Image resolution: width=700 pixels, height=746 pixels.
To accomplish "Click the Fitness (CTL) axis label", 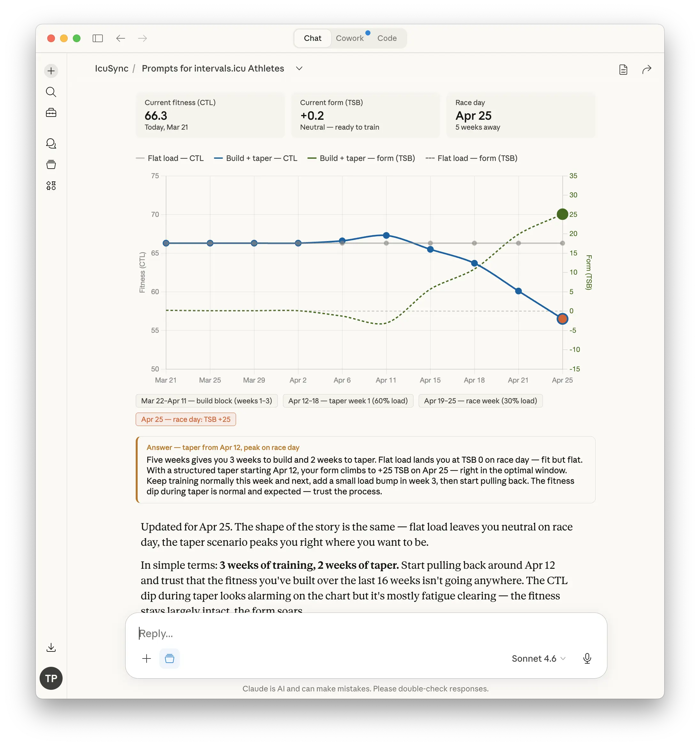I will click(142, 272).
